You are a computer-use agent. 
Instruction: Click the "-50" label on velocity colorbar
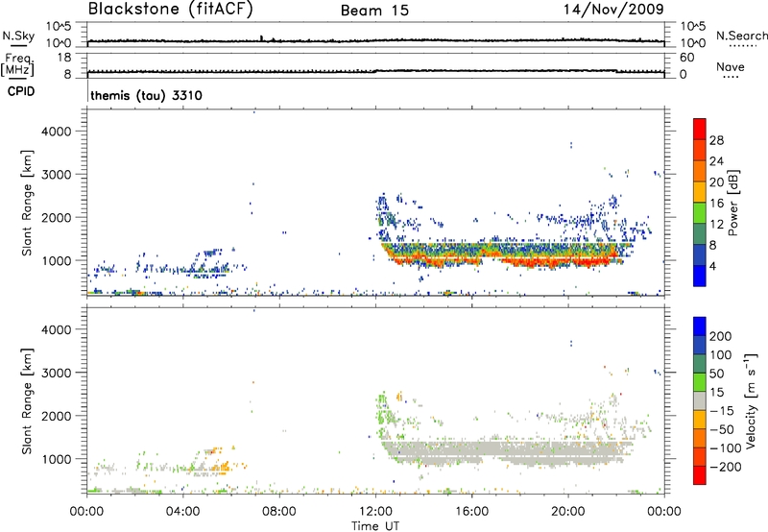(x=722, y=429)
